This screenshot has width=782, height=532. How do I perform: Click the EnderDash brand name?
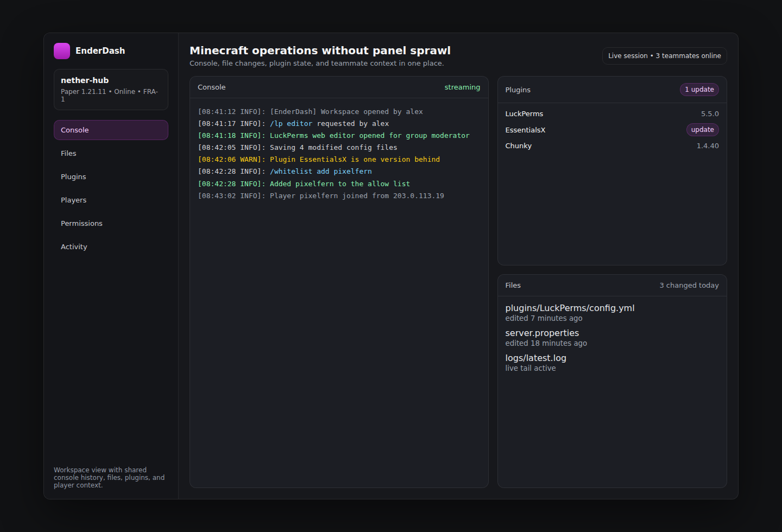(100, 51)
